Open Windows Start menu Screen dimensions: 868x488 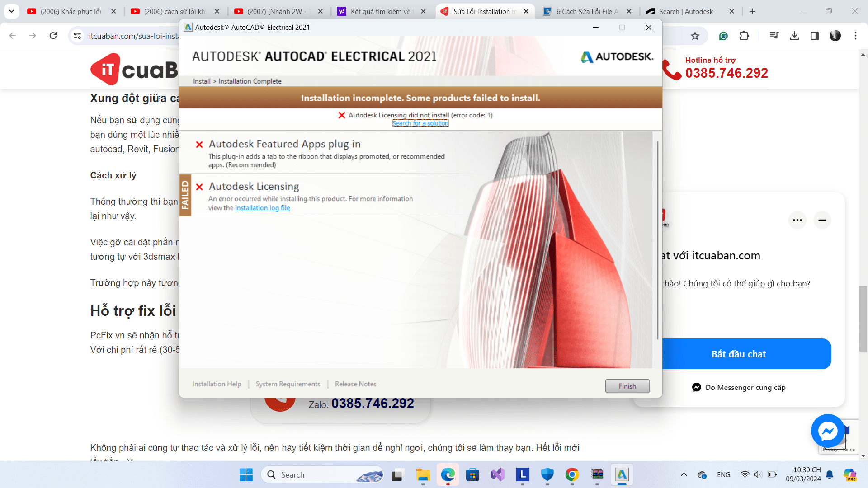(x=246, y=475)
